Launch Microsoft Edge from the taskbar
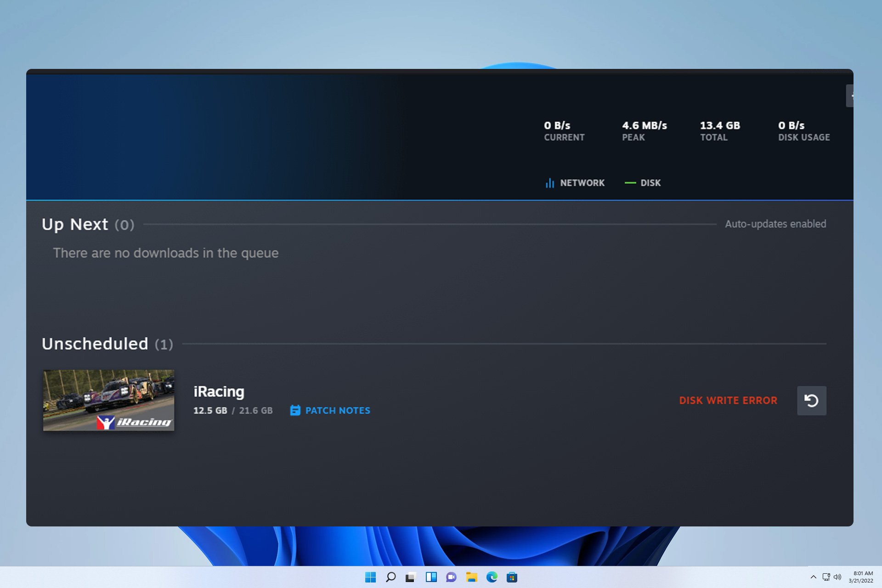The height and width of the screenshot is (588, 882). click(492, 577)
